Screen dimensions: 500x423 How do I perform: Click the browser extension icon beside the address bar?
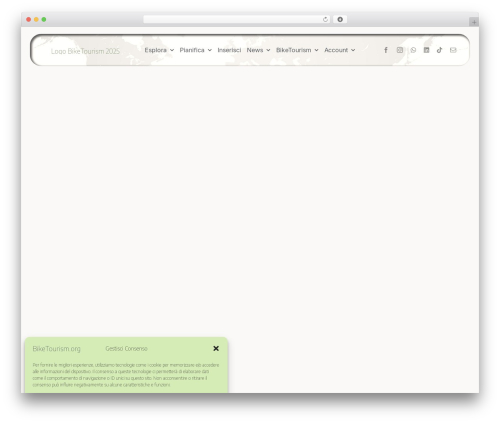(x=340, y=19)
